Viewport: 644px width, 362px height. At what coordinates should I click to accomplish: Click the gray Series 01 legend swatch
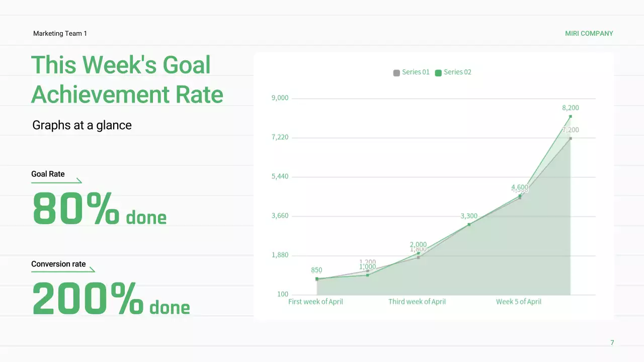tap(396, 73)
